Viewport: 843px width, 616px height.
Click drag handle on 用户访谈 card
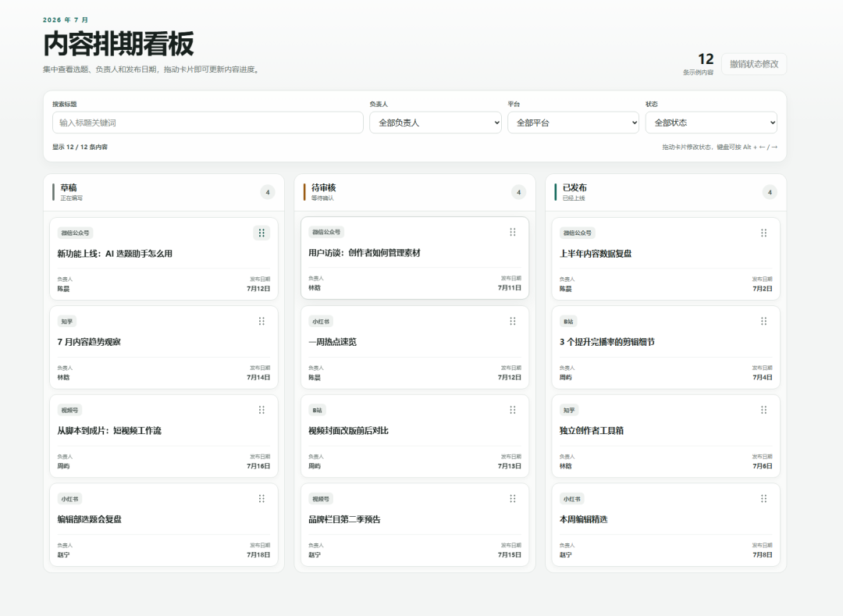(x=512, y=232)
